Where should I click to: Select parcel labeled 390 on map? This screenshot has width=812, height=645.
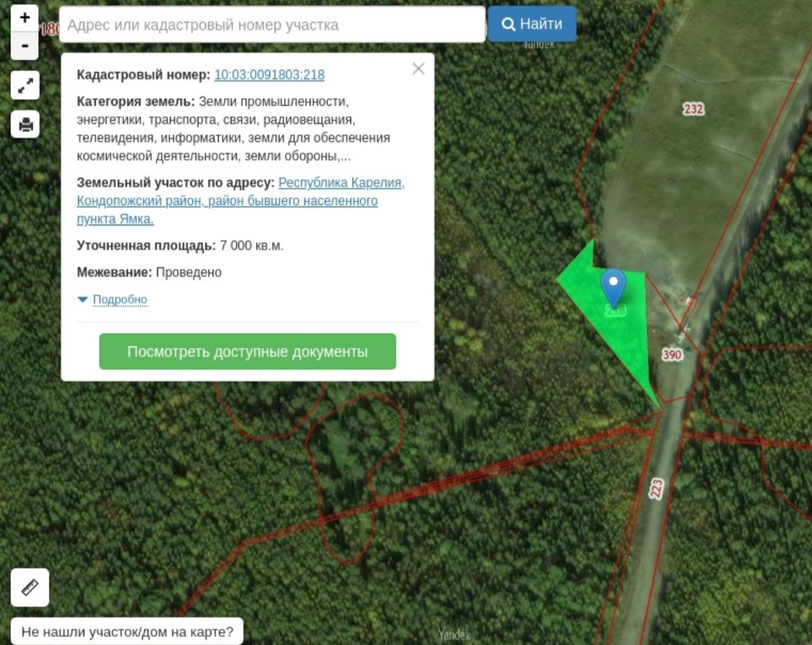tap(672, 355)
